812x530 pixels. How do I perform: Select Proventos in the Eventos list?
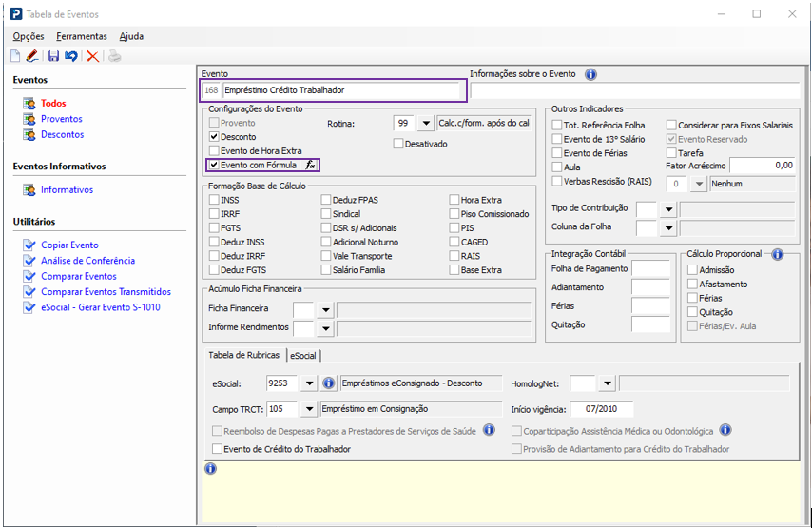click(x=62, y=119)
